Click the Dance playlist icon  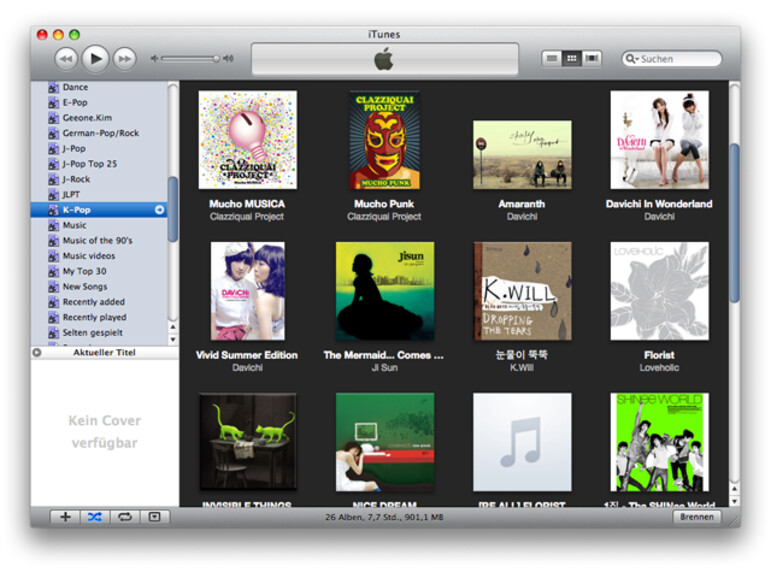tap(54, 87)
